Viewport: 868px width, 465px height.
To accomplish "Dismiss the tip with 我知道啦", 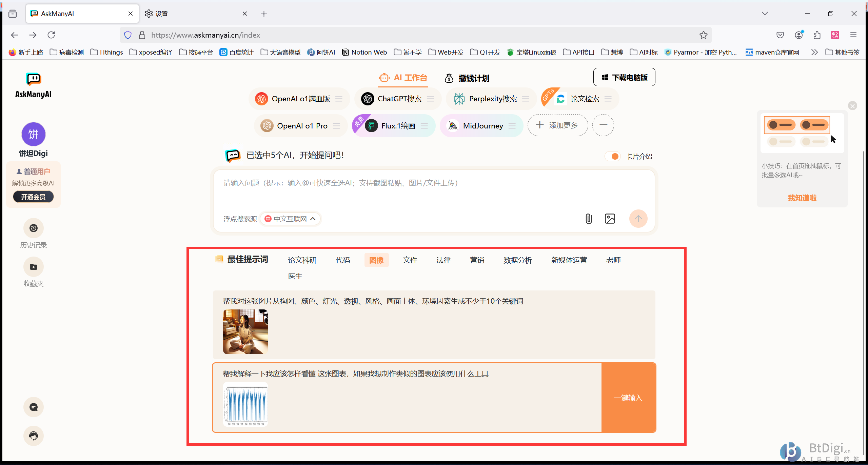I will click(802, 198).
